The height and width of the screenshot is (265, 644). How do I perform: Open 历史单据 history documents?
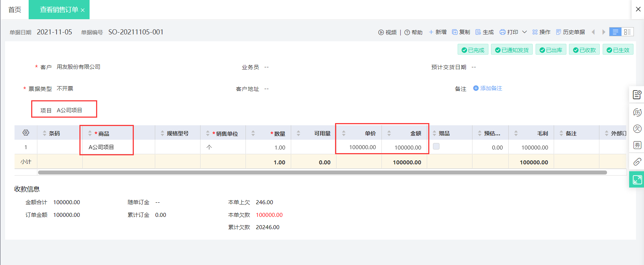click(x=570, y=32)
